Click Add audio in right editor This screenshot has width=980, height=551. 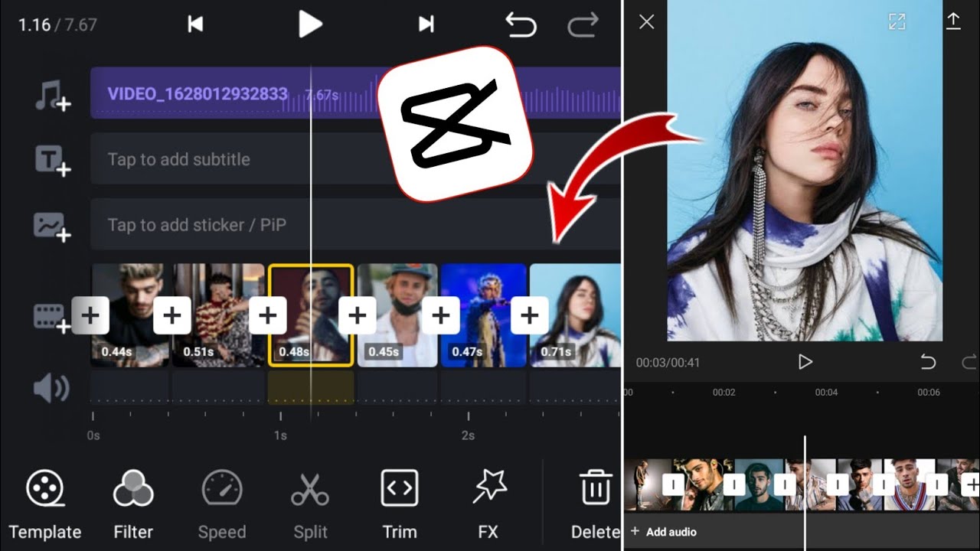click(664, 531)
